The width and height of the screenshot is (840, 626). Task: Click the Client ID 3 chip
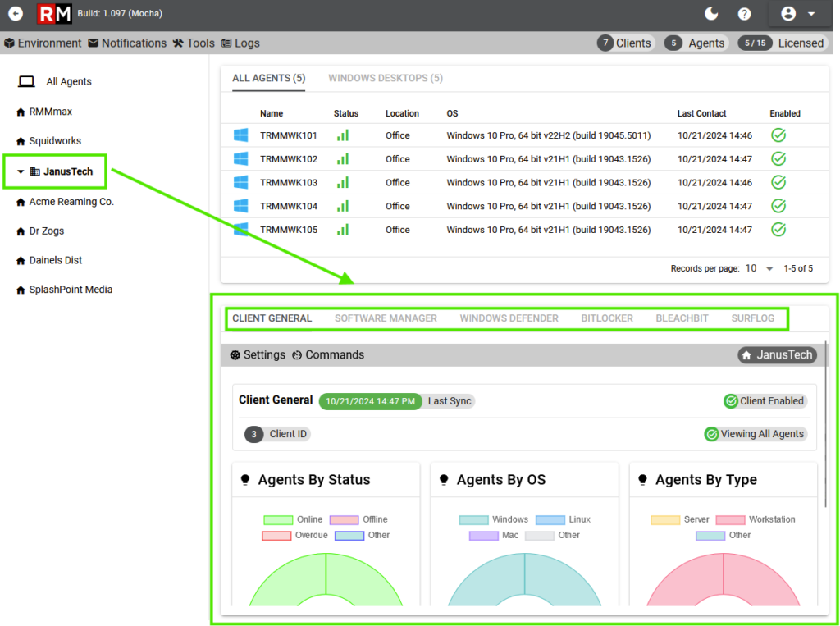coord(277,434)
